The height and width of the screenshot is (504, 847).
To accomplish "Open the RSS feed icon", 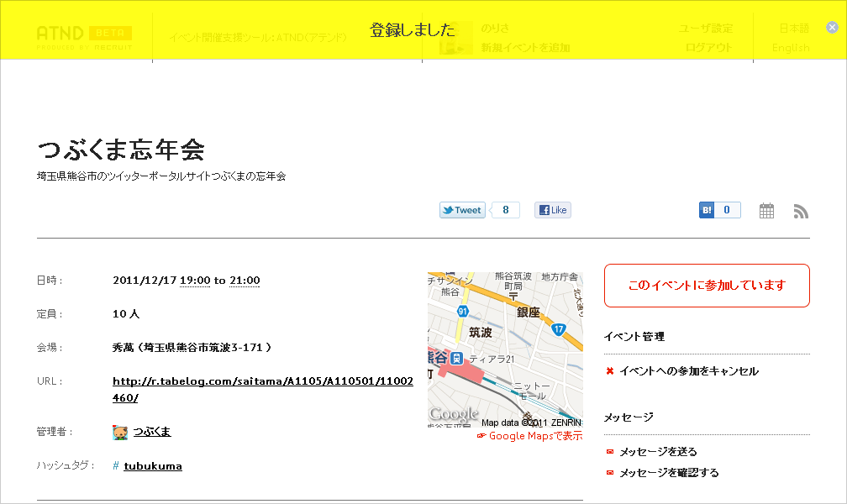I will [x=801, y=211].
